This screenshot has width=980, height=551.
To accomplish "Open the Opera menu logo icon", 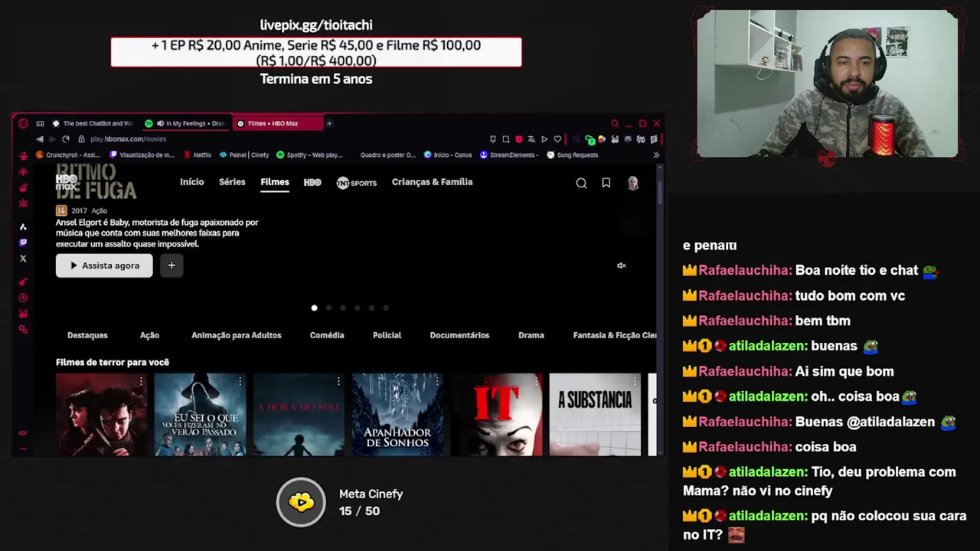I will [23, 123].
